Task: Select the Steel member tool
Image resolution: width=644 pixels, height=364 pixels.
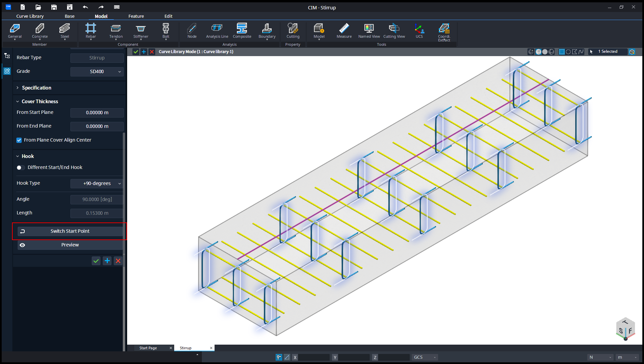Action: [65, 31]
